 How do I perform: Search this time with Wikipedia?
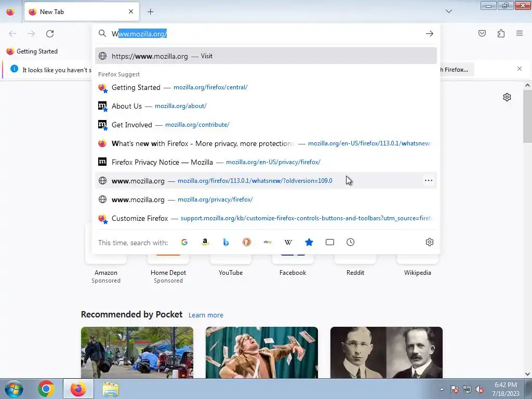click(288, 242)
